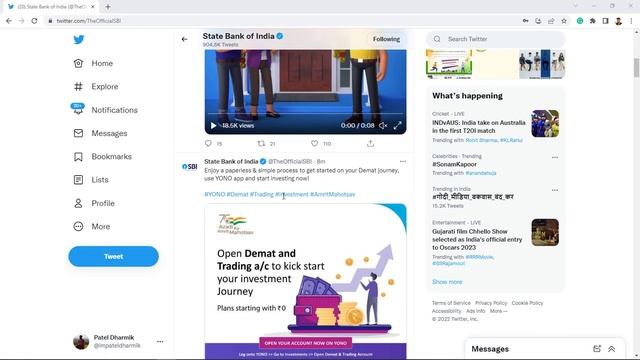Screen dimensions: 640x360
Task: Retweet the video tweet
Action: tap(261, 144)
